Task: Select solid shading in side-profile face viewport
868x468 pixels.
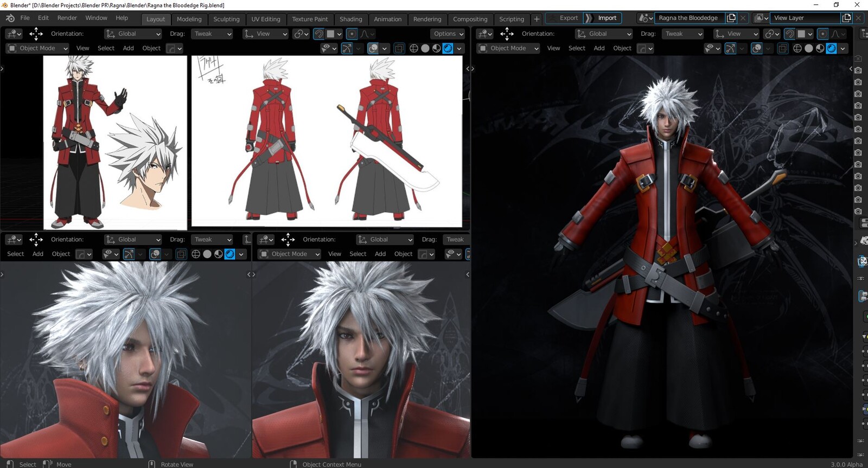Action: [207, 254]
